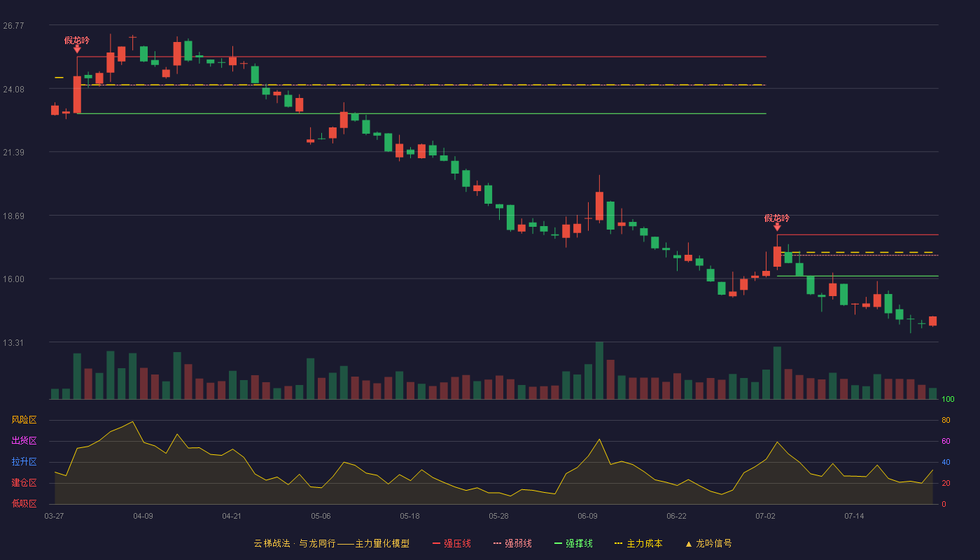The height and width of the screenshot is (560, 980).
Task: Toggle the 主力成本 legend entry
Action: [638, 543]
